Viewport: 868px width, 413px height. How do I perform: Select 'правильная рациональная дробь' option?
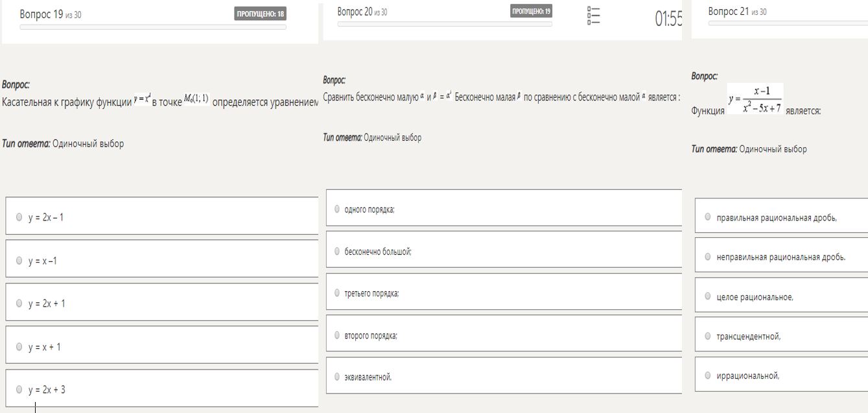(707, 217)
